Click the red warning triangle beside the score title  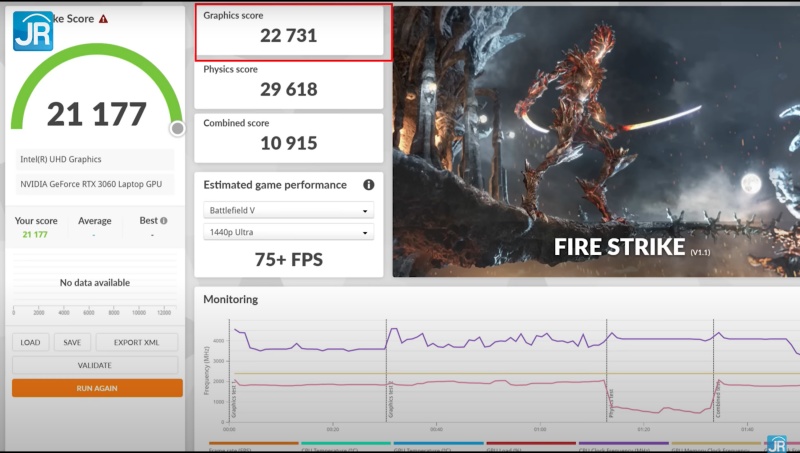pyautogui.click(x=103, y=19)
